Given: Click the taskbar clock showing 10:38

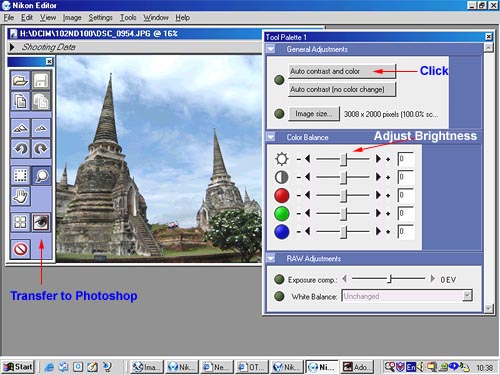Looking at the screenshot, I should click(484, 367).
